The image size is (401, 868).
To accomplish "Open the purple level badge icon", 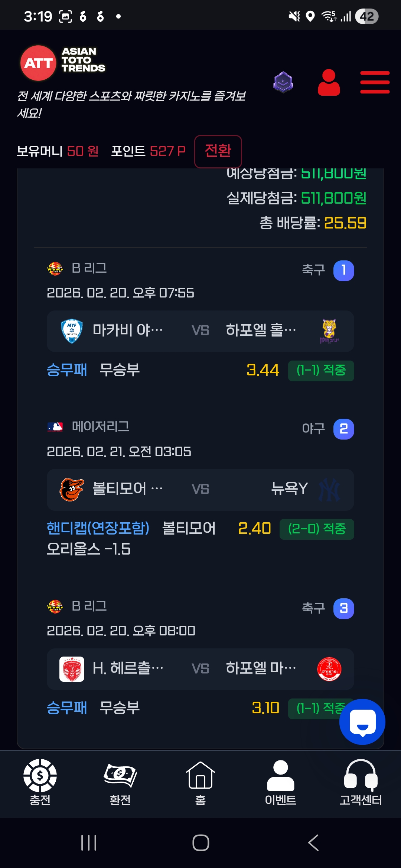I will click(x=283, y=82).
